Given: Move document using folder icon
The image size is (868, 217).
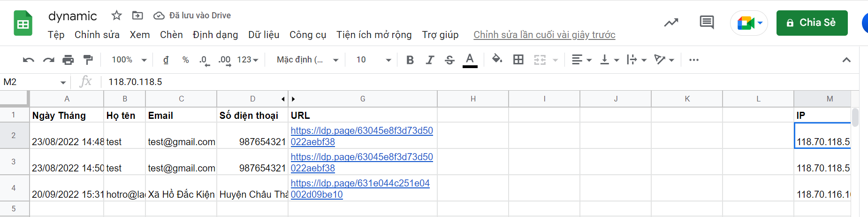Looking at the screenshot, I should tap(137, 15).
